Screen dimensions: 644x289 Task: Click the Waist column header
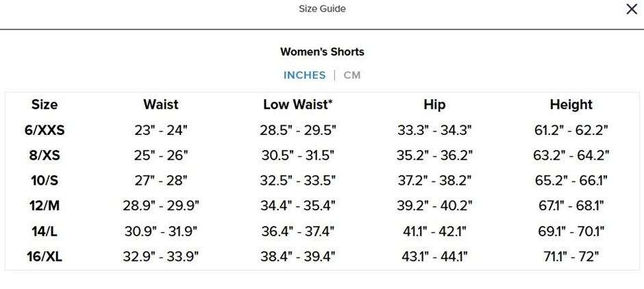point(161,105)
